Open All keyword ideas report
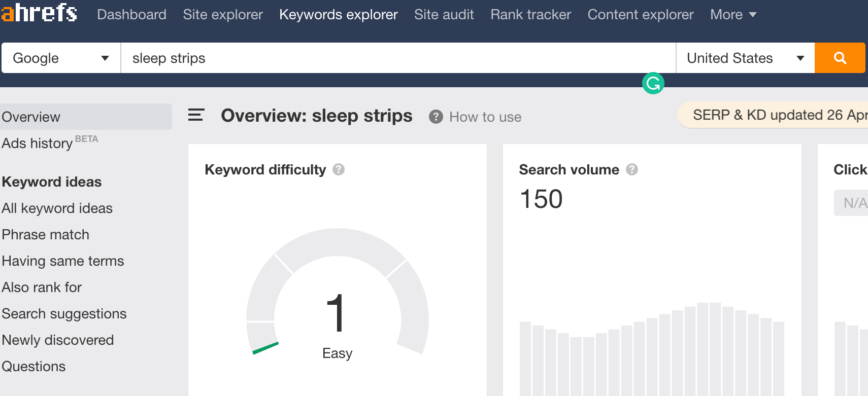 (x=57, y=208)
